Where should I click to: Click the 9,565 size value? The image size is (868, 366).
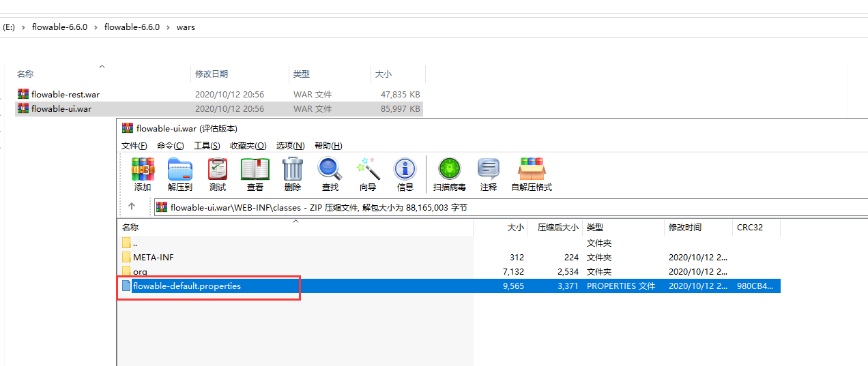click(x=513, y=286)
